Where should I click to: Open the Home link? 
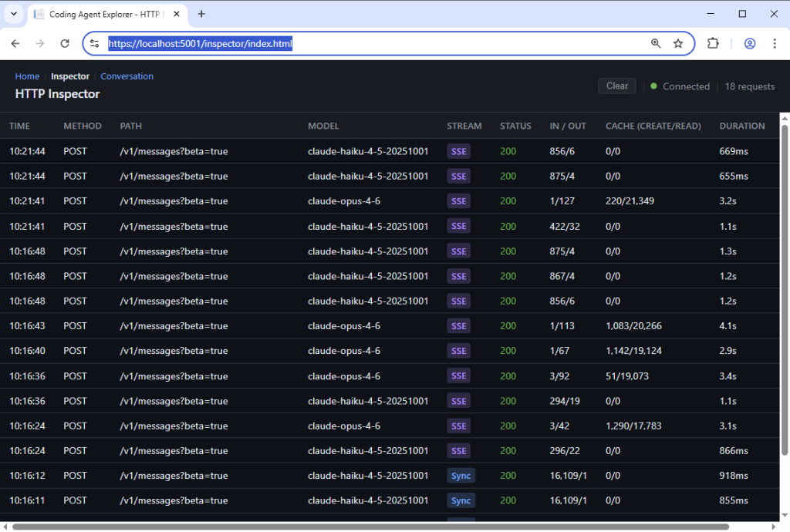coord(27,76)
